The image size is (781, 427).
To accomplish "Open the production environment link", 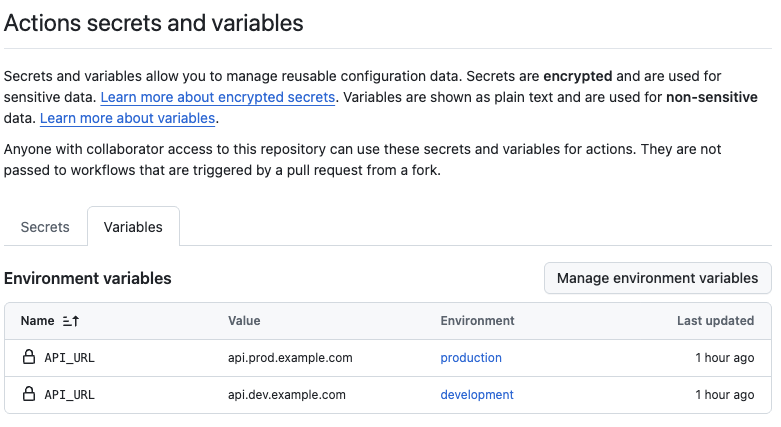I will pyautogui.click(x=471, y=358).
